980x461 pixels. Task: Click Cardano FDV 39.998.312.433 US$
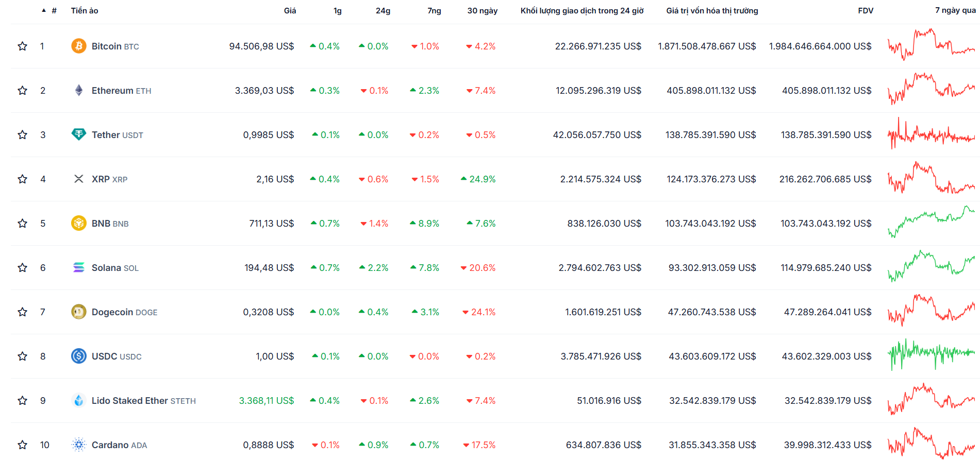coord(828,445)
